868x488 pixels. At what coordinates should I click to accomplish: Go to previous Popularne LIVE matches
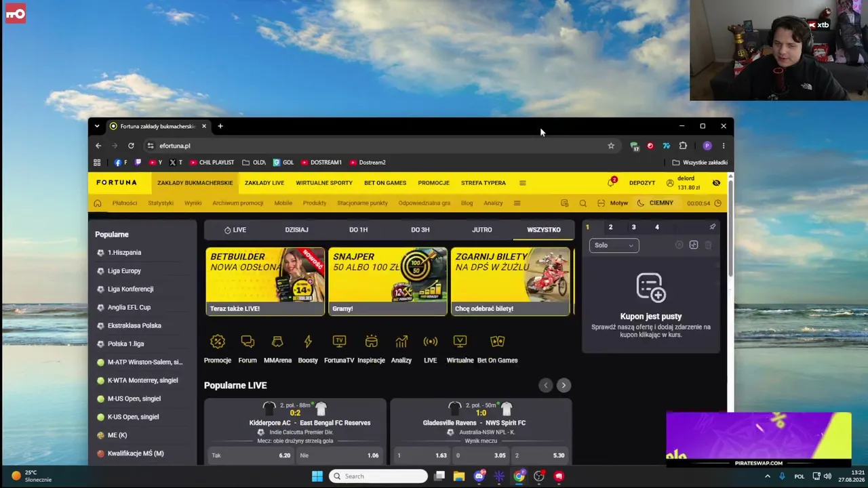pos(545,385)
